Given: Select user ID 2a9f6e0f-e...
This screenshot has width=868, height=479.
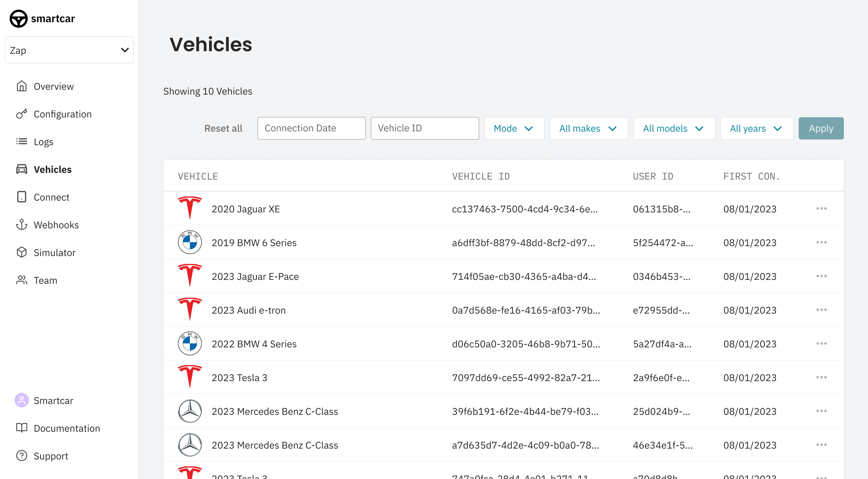Looking at the screenshot, I should tap(661, 377).
